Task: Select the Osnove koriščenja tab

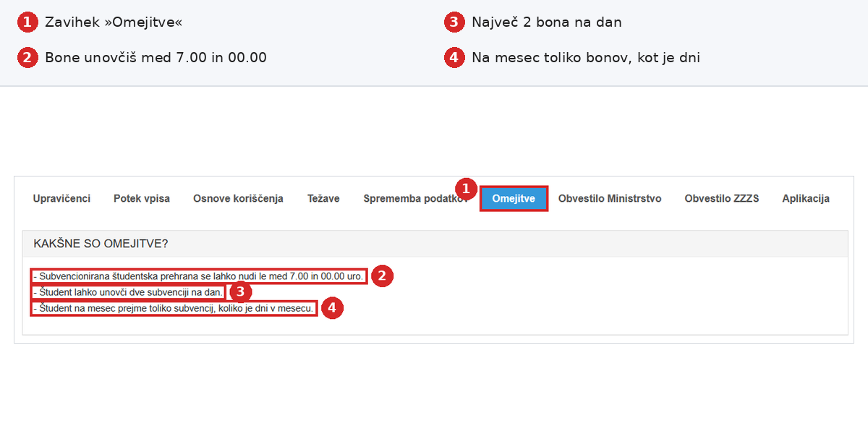Action: [x=238, y=198]
